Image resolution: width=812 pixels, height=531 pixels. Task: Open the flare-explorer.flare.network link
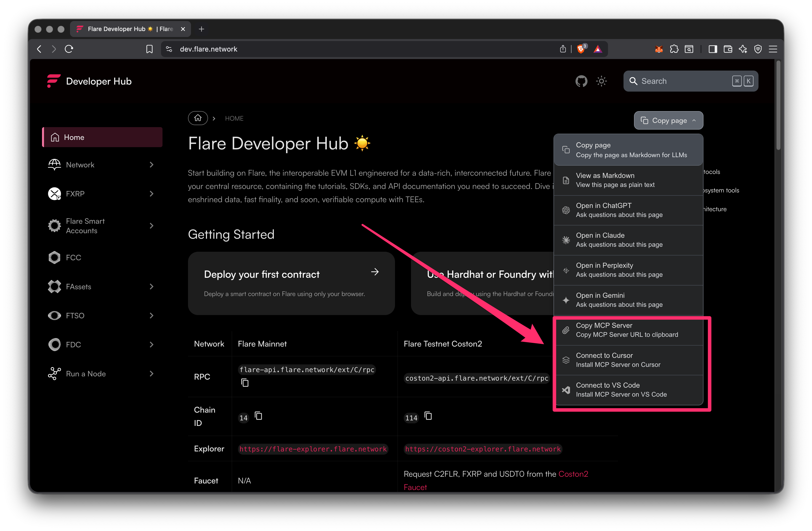pyautogui.click(x=313, y=449)
